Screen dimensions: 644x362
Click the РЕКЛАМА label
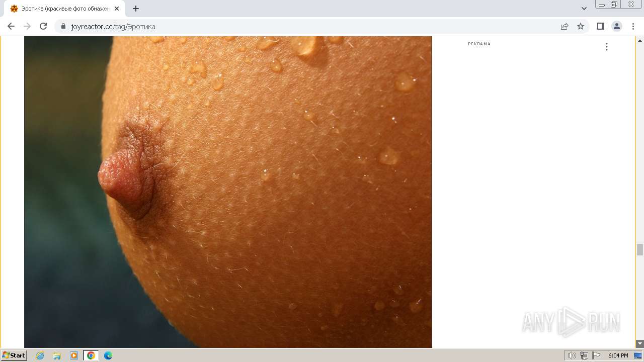pyautogui.click(x=479, y=44)
